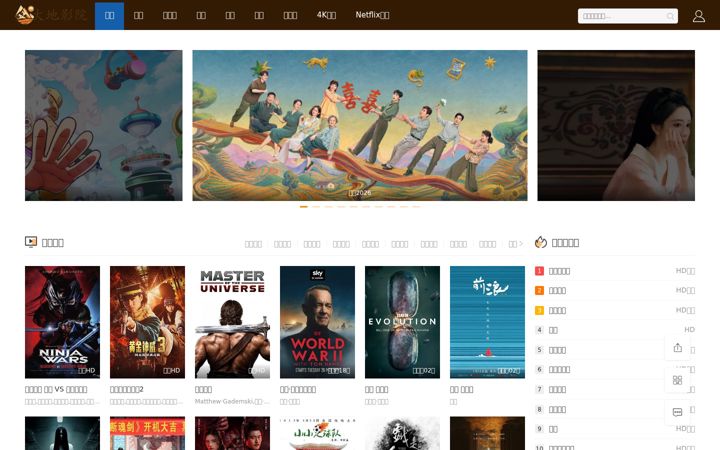Viewport: 720px width, 450px height.
Task: Open the long-haired ghost girl poster in second row
Action: tap(62, 433)
